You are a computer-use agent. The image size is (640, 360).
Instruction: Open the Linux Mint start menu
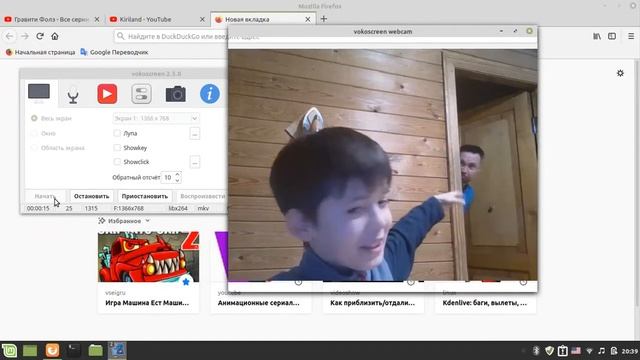(9, 350)
